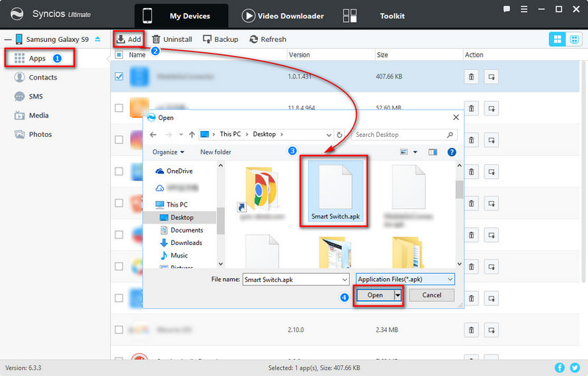The height and width of the screenshot is (376, 588).
Task: Select Music in the navigation tree
Action: pos(173,255)
